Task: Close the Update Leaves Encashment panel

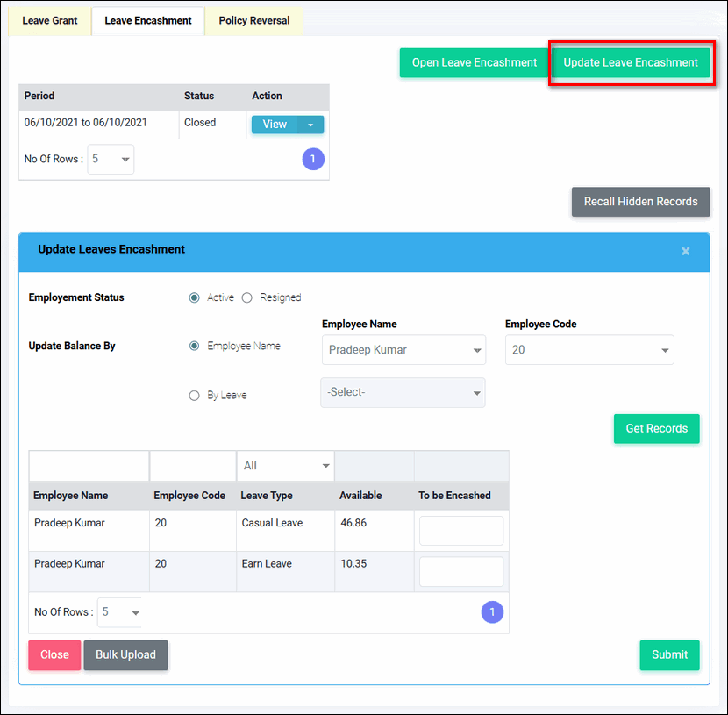Action: [685, 251]
